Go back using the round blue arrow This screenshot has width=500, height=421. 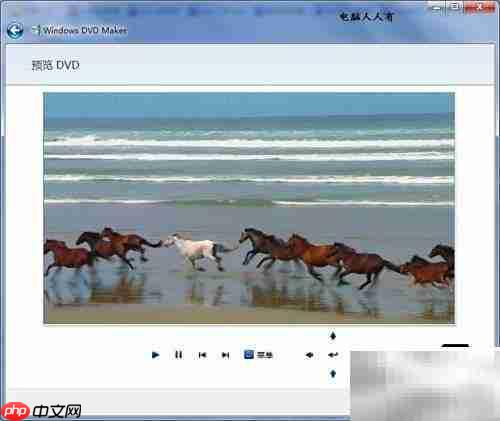(x=15, y=31)
